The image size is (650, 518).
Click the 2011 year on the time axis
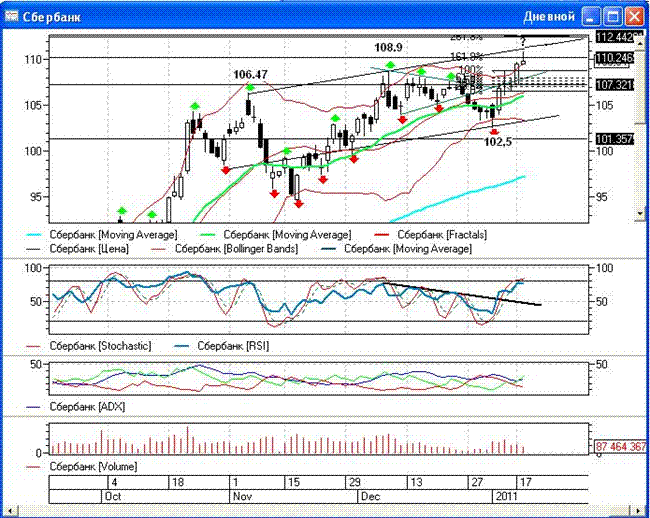(506, 496)
